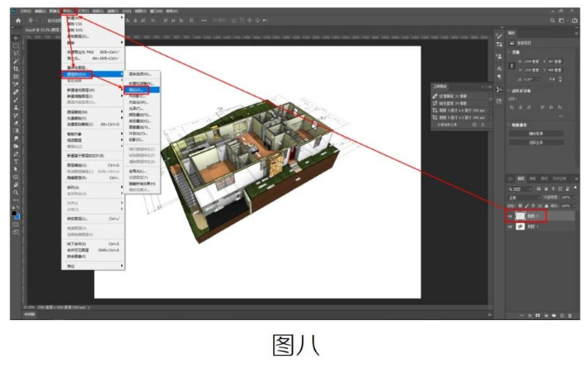
Task: Switch to the 通道 Channels tab
Action: click(x=533, y=179)
